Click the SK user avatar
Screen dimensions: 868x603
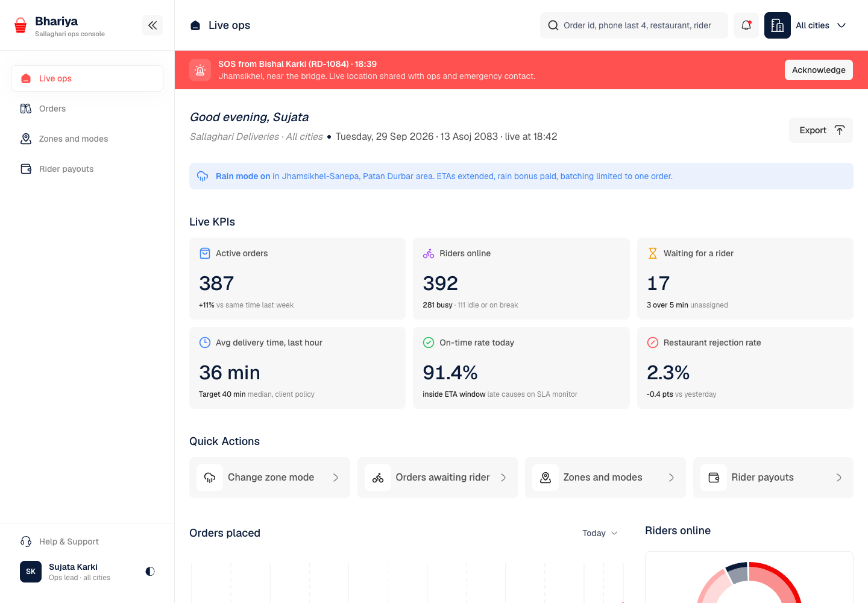(31, 572)
